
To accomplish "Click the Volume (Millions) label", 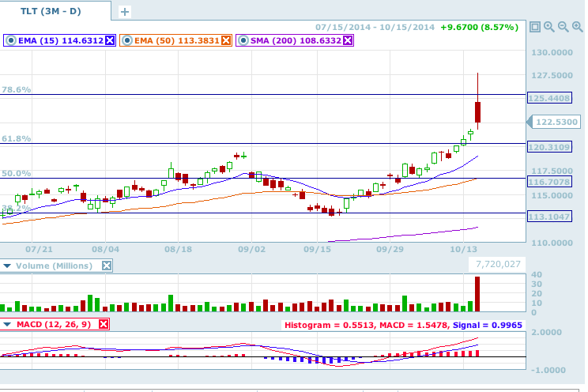I will tap(54, 266).
